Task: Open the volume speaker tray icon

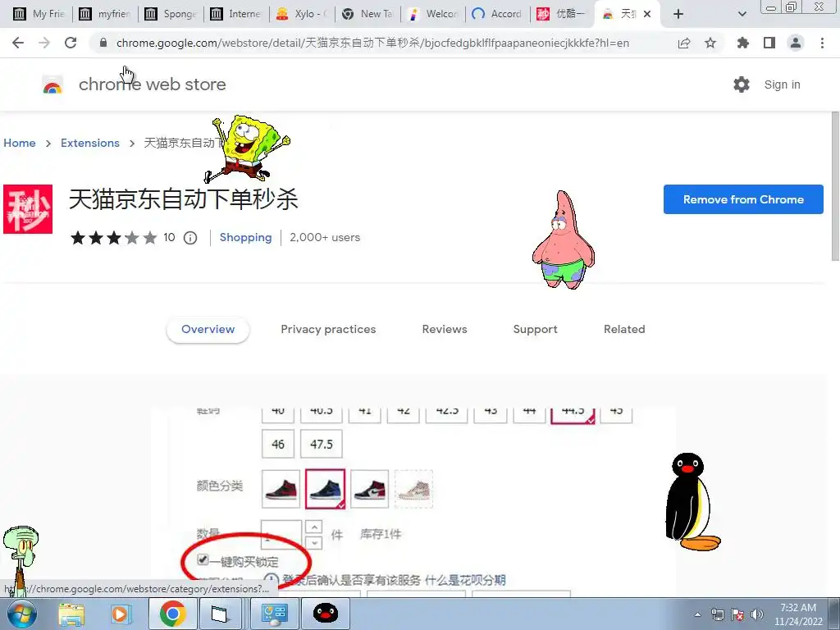Action: point(757,614)
